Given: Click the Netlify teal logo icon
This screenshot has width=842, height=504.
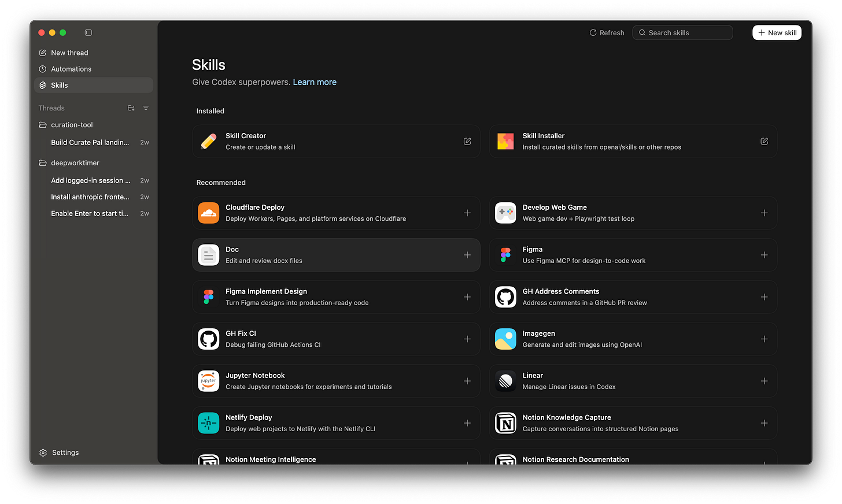Looking at the screenshot, I should (x=209, y=423).
